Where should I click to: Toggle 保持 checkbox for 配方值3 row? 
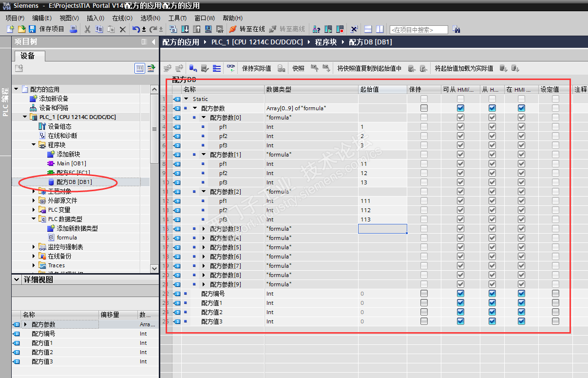(x=424, y=321)
